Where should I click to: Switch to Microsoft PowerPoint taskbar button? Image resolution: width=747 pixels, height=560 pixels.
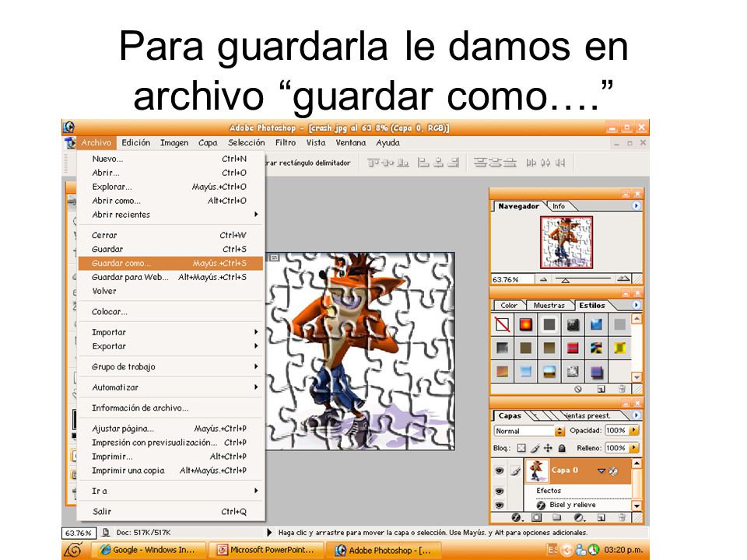point(266,550)
